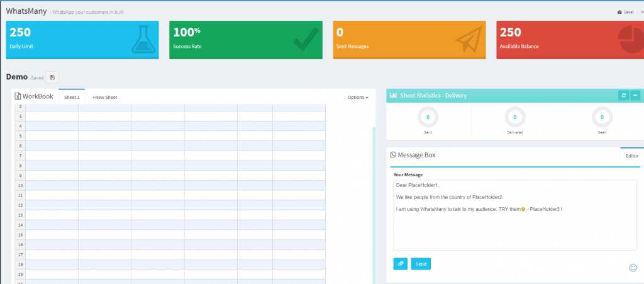
Task: Click the Seen counter circle
Action: coord(602,117)
